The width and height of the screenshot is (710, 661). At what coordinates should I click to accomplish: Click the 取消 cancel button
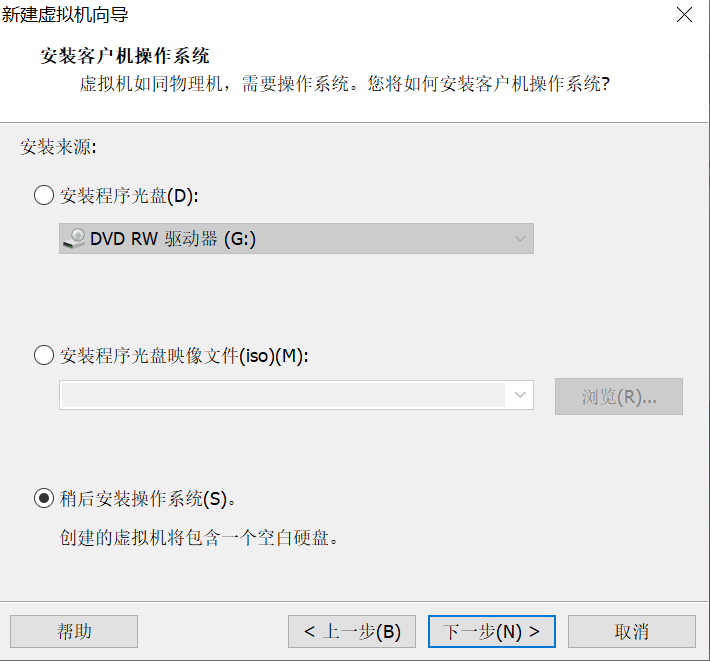click(632, 631)
